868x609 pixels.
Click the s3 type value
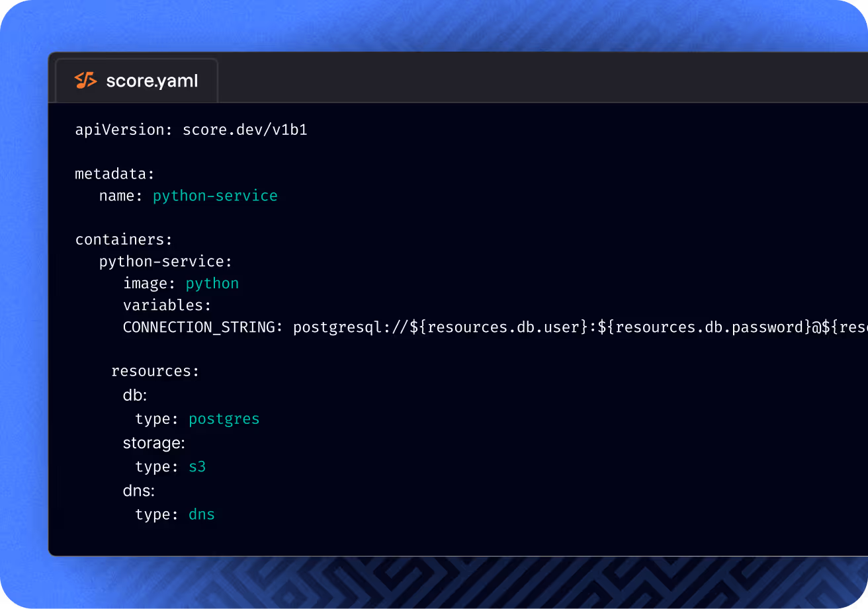pos(197,466)
